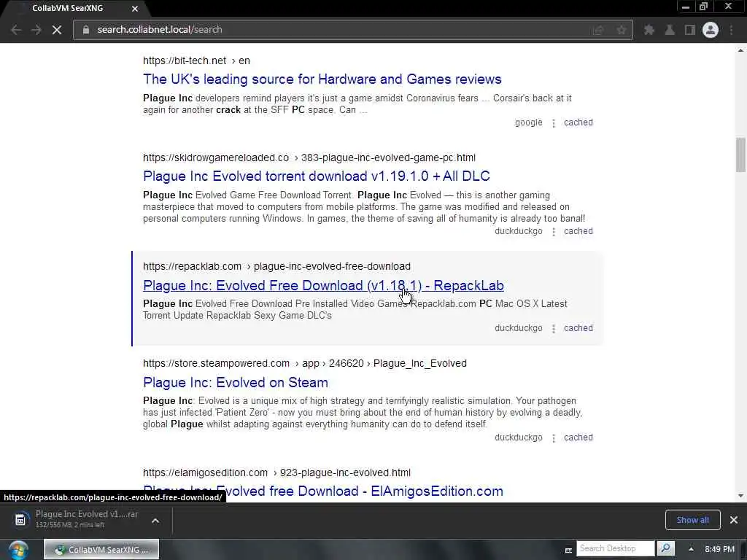Click the 8:49 PM taskbar clock

coord(719,549)
